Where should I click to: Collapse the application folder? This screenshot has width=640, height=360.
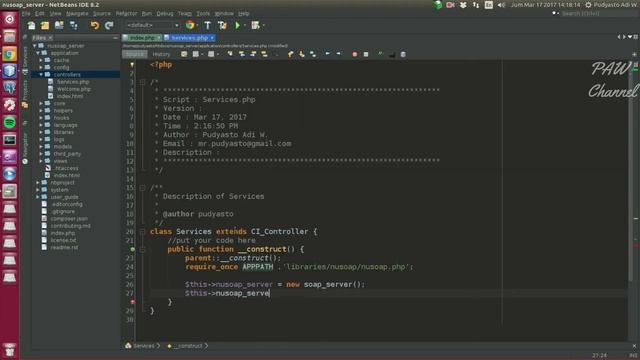pyautogui.click(x=38, y=53)
